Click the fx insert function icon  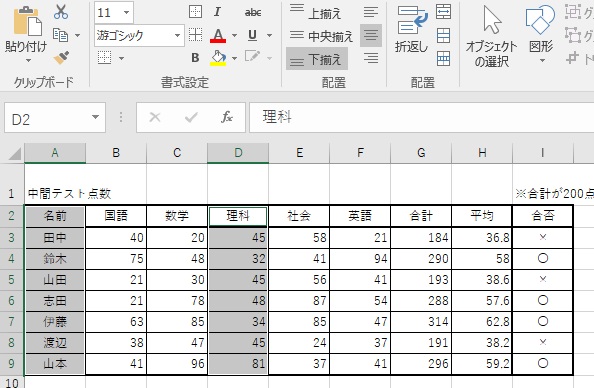(x=227, y=117)
